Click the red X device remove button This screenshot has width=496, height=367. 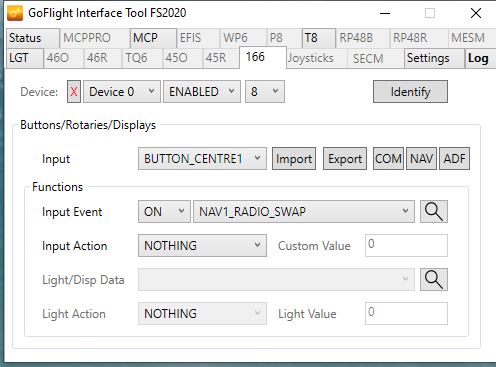coord(74,92)
